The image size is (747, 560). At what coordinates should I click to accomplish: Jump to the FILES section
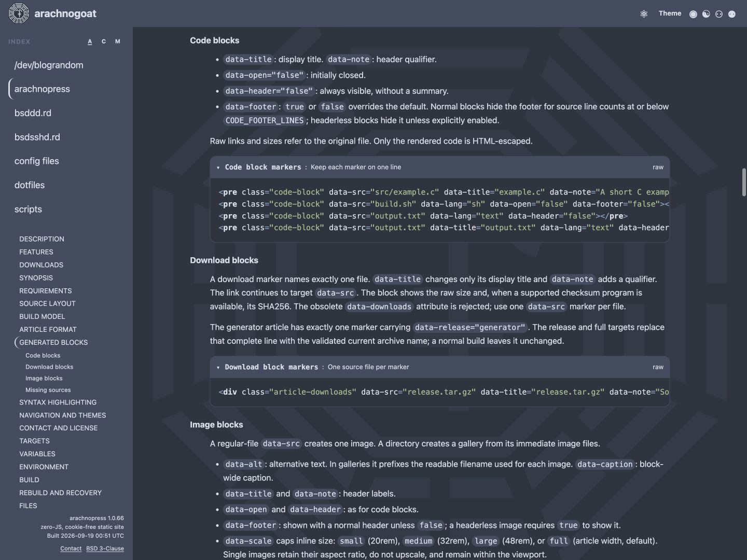point(28,506)
